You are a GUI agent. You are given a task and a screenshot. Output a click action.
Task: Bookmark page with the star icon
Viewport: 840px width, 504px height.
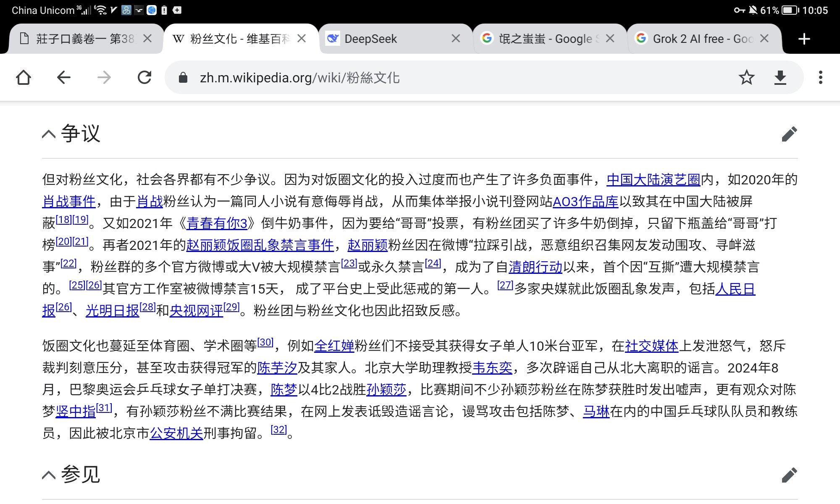coord(746,78)
